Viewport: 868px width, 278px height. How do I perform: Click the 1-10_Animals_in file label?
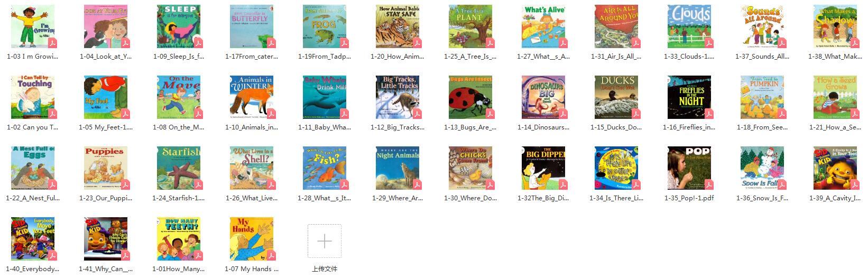tap(252, 127)
